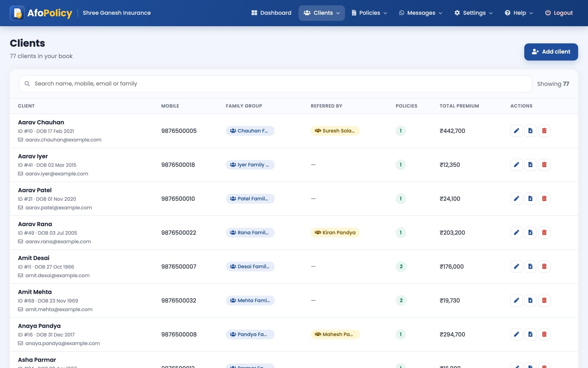The image size is (588, 368).
Task: Click Amit Desai's policies count badge
Action: point(401,266)
